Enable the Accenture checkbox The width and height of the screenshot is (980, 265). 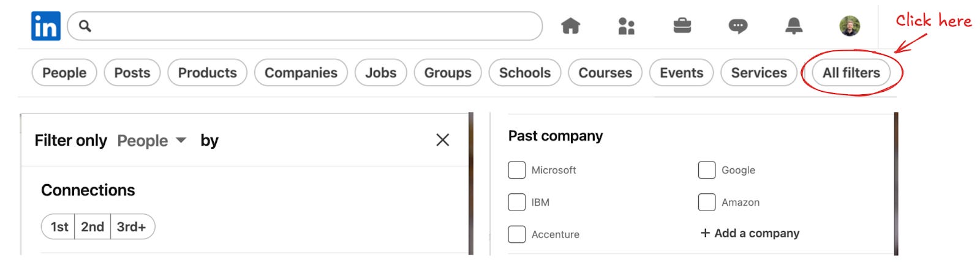517,234
